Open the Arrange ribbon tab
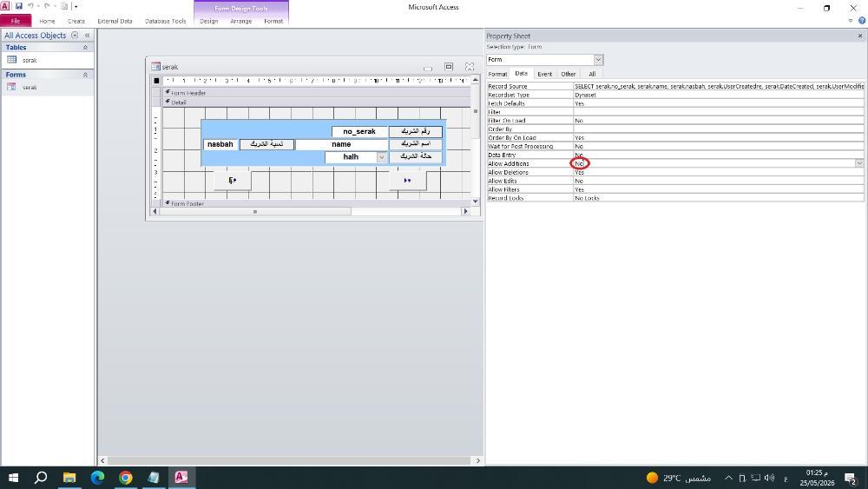Image resolution: width=868 pixels, height=489 pixels. 240,21
